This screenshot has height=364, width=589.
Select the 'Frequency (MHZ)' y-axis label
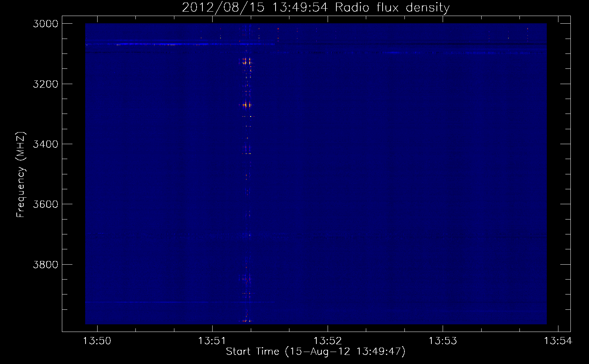coord(21,175)
